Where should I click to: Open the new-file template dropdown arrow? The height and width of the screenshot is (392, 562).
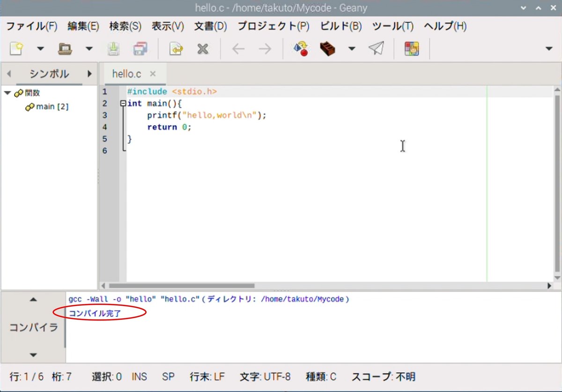click(40, 49)
